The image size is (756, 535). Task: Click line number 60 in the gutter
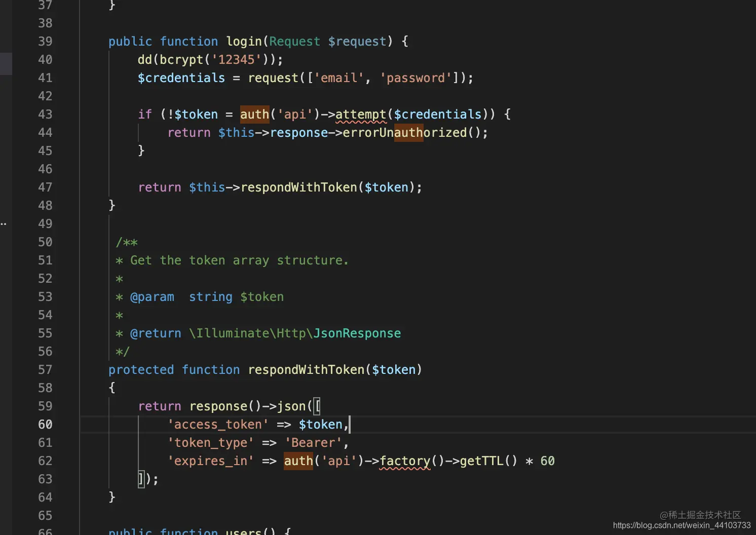(45, 425)
